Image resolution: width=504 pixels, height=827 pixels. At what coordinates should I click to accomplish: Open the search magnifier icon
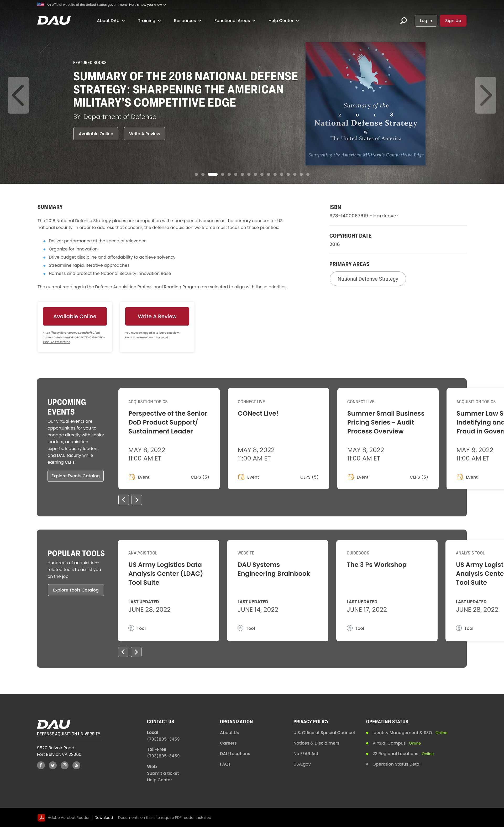click(x=403, y=20)
